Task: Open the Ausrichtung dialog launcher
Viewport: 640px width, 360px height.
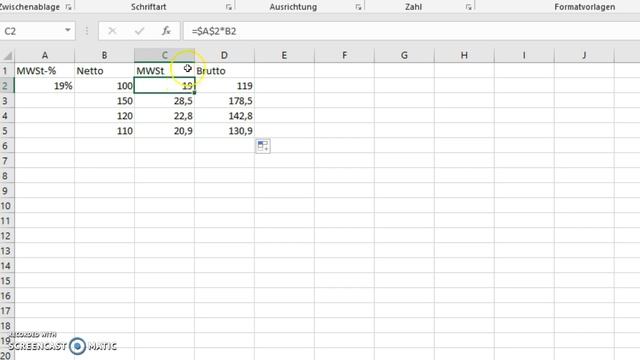Action: (358, 7)
